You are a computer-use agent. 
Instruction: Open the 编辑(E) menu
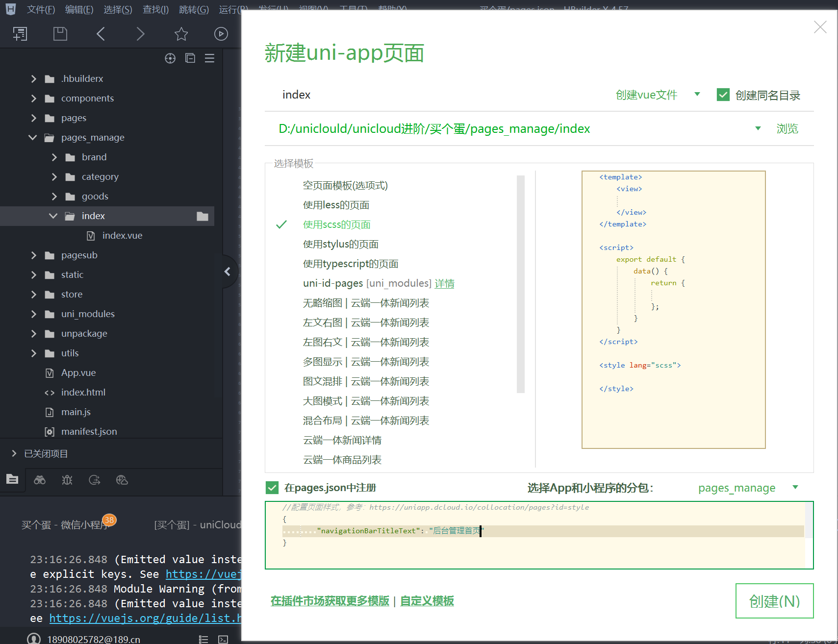click(x=79, y=9)
